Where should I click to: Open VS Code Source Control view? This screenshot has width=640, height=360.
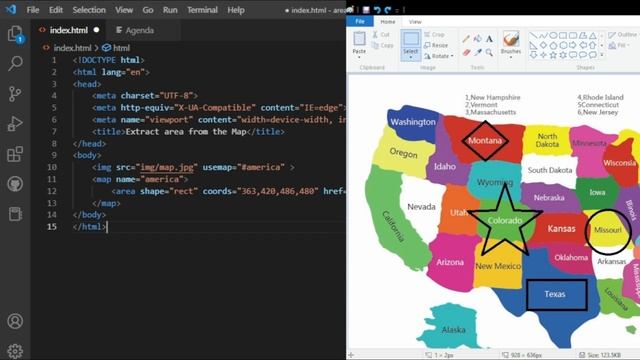point(15,94)
